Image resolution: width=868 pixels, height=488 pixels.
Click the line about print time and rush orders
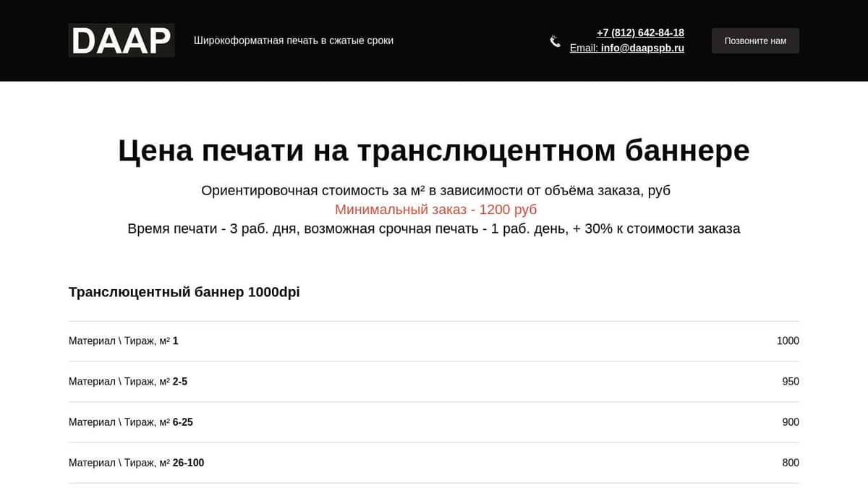click(434, 228)
